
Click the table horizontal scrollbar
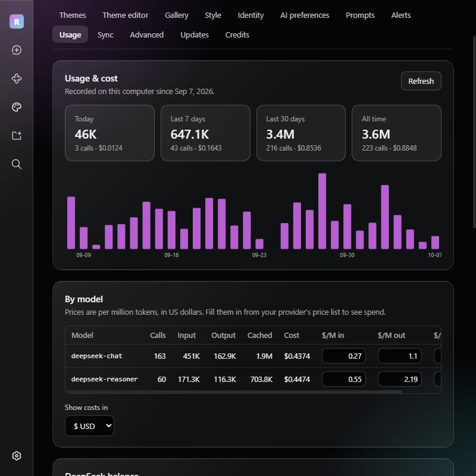(x=234, y=392)
